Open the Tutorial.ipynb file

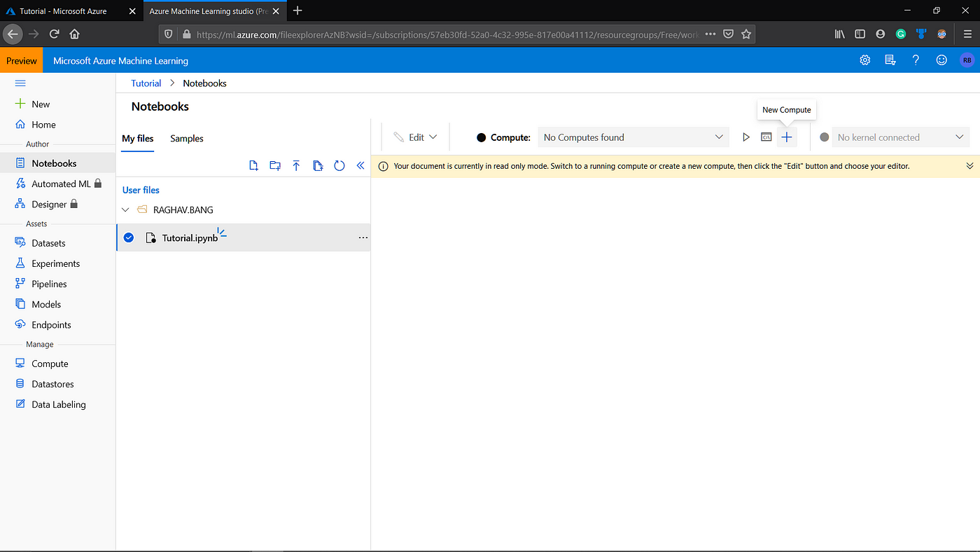(x=190, y=238)
